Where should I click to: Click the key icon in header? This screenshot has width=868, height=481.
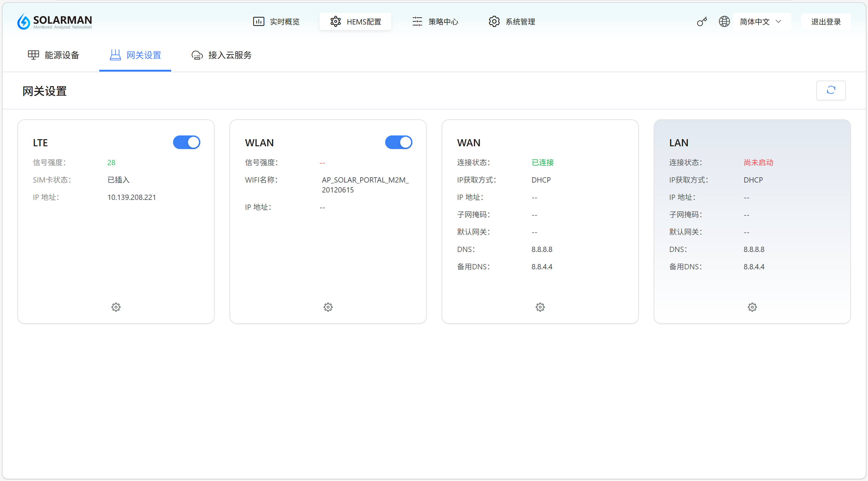[x=702, y=22]
